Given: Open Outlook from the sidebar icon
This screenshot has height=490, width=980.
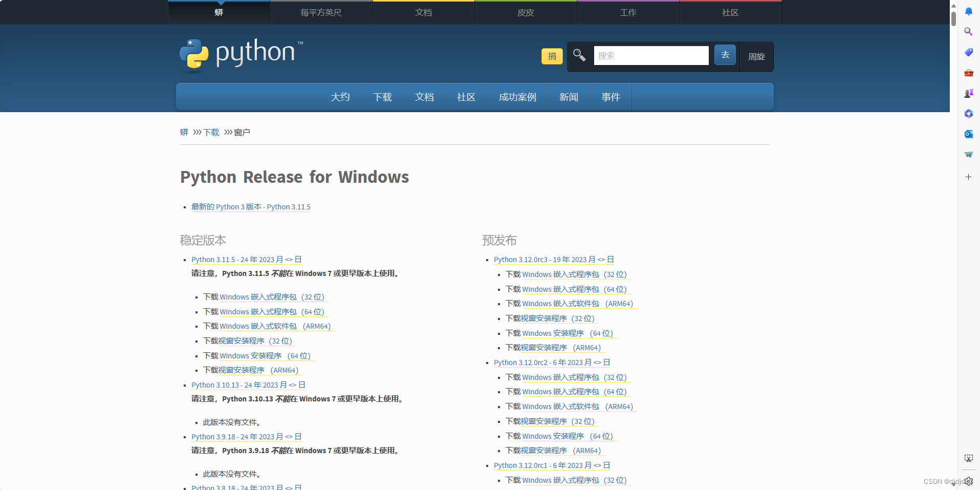Looking at the screenshot, I should tap(968, 134).
